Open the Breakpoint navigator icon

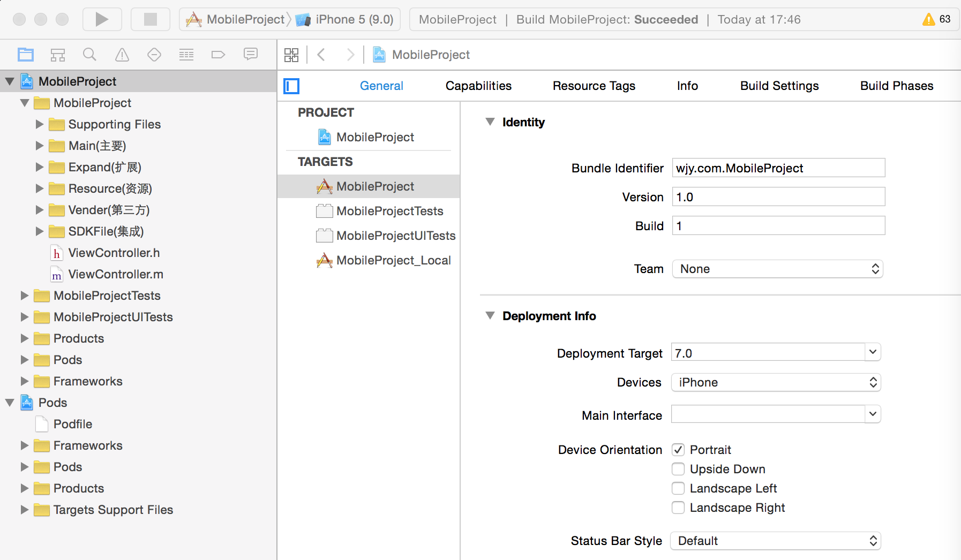(x=218, y=55)
